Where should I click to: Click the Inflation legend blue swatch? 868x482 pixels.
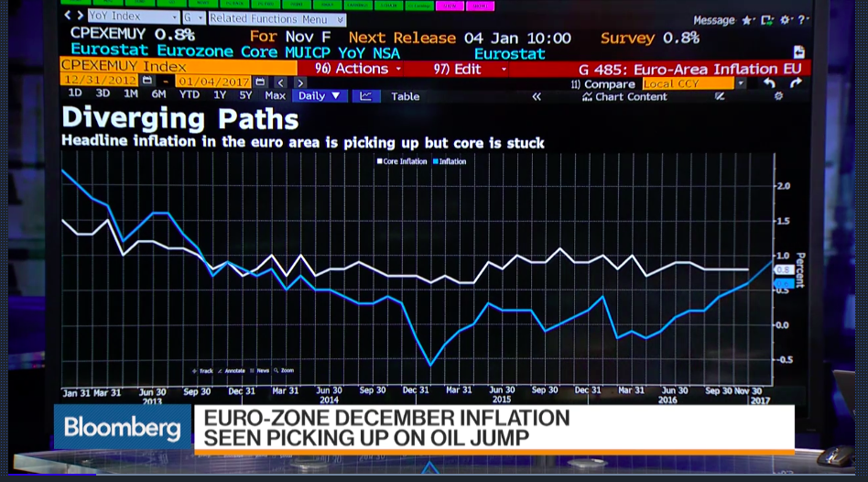pyautogui.click(x=436, y=161)
